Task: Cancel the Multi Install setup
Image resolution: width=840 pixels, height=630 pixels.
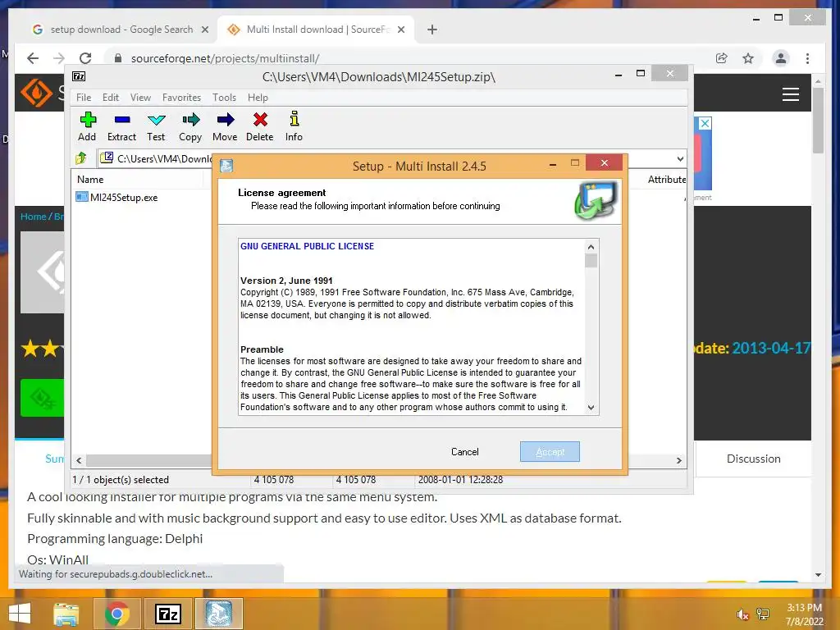Action: click(x=464, y=452)
